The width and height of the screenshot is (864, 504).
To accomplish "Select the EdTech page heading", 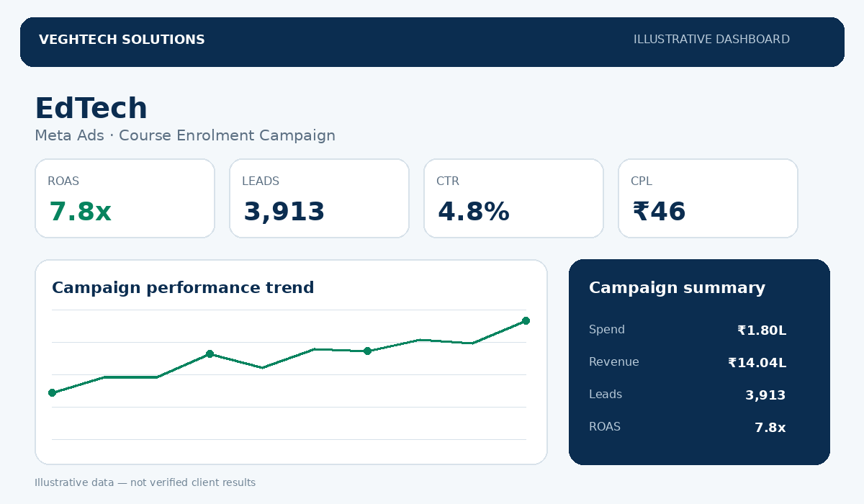I will tap(91, 108).
